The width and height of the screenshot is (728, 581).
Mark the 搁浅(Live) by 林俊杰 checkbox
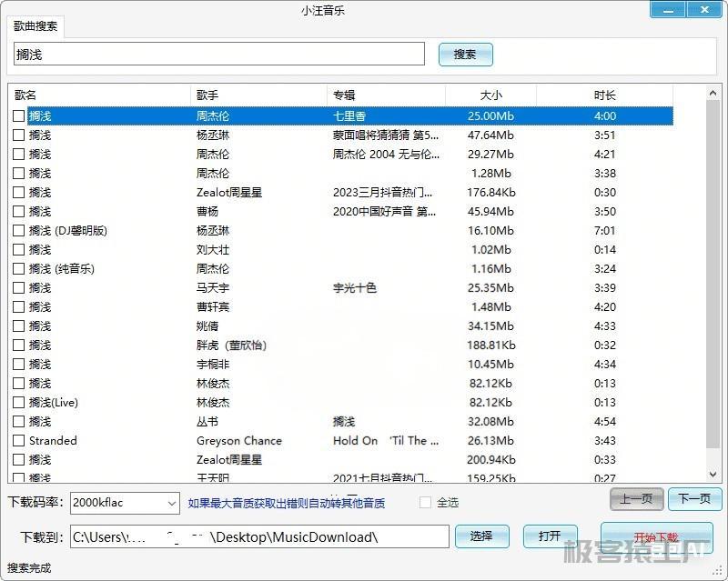click(x=19, y=403)
